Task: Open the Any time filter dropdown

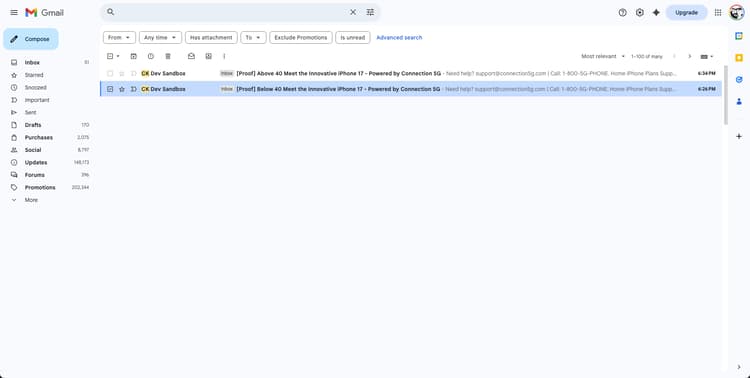Action: pyautogui.click(x=160, y=37)
